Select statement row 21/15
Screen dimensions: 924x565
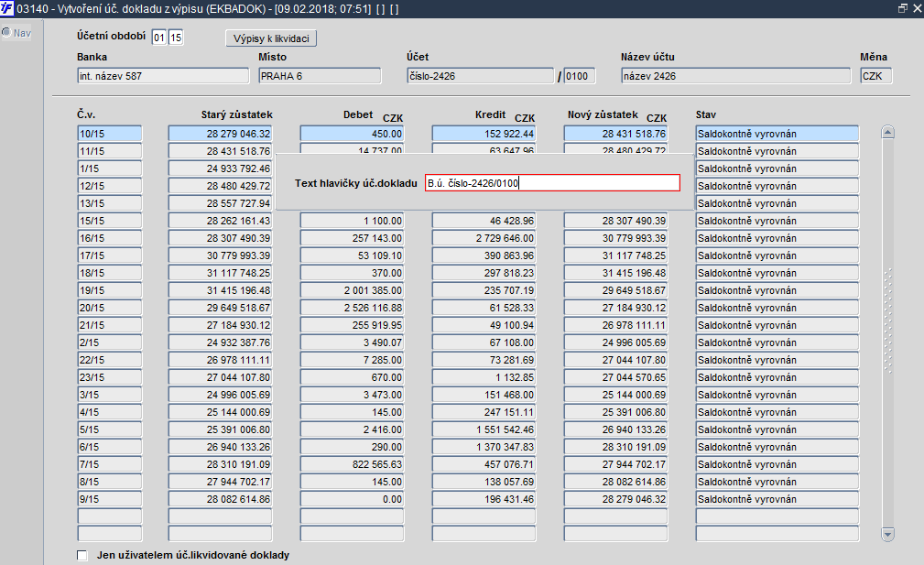(110, 325)
